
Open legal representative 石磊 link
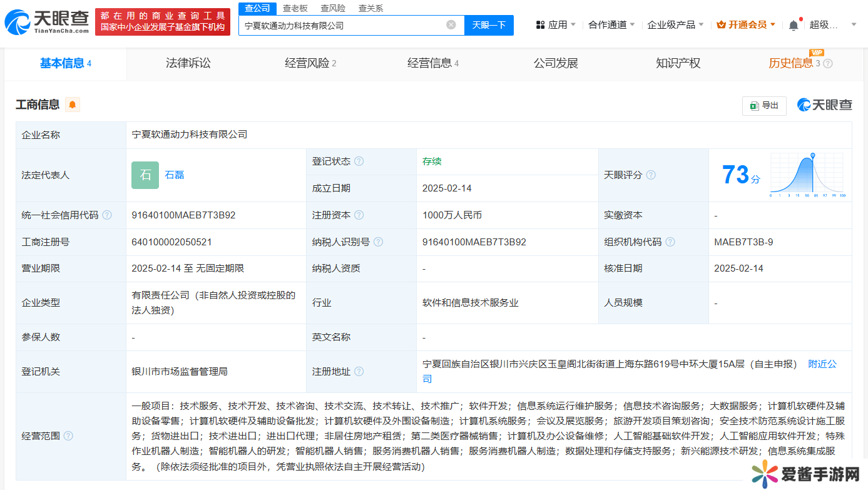coord(175,175)
